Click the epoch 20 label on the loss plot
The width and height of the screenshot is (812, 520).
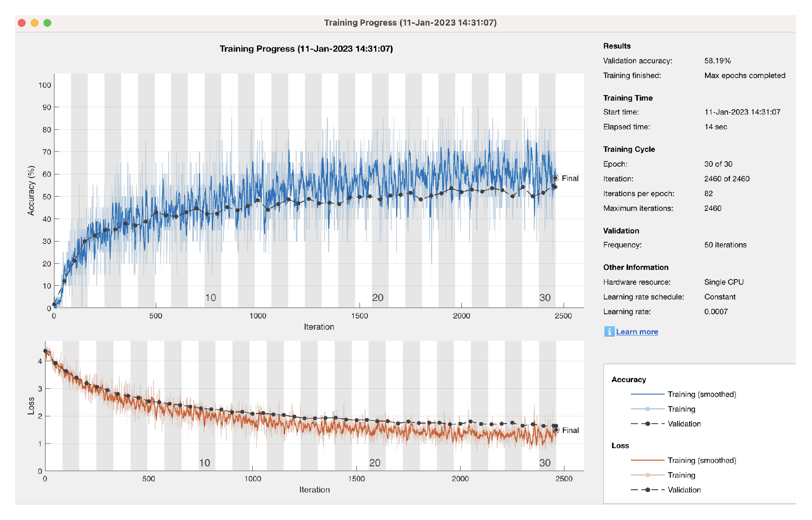click(375, 463)
